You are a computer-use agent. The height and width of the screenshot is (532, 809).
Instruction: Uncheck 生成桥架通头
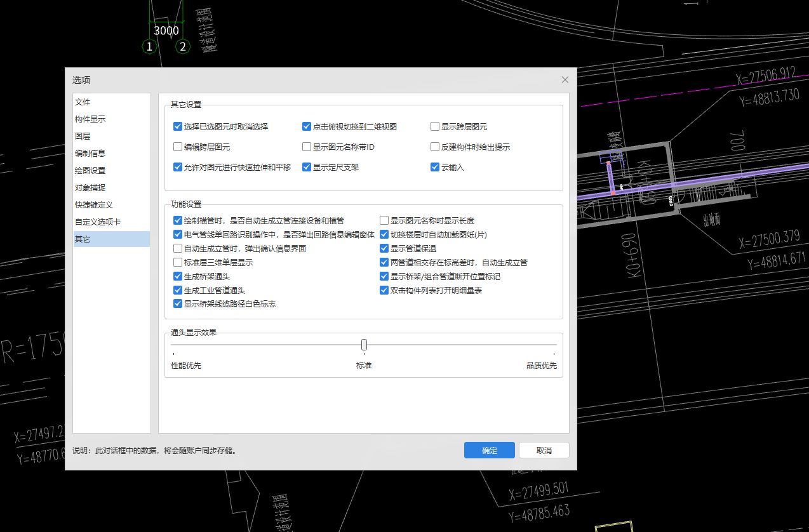pyautogui.click(x=178, y=276)
